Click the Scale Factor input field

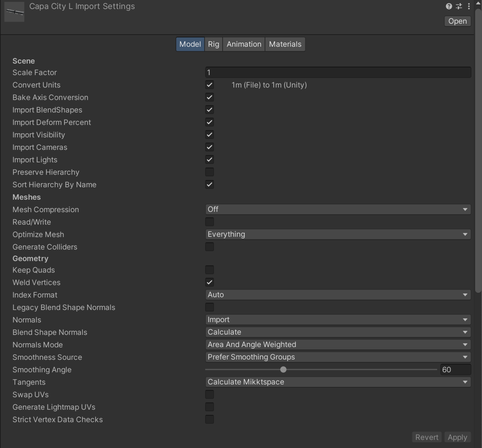(x=338, y=72)
